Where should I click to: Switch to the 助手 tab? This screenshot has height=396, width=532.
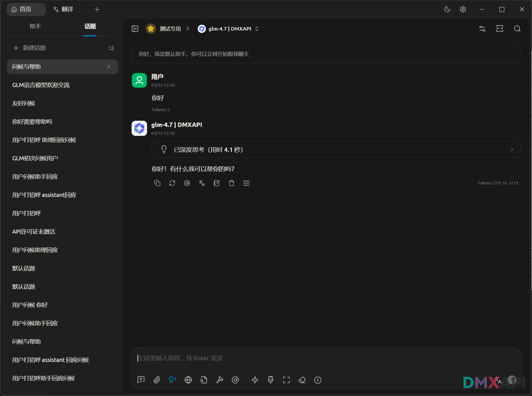[35, 26]
